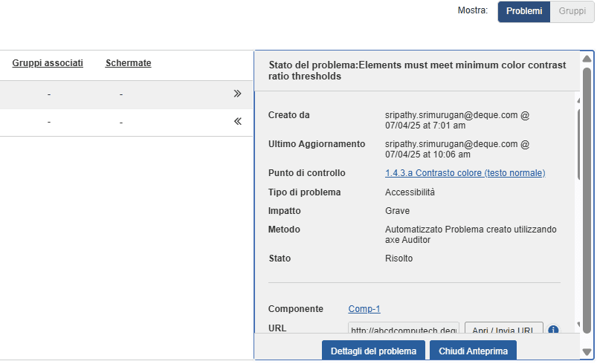The image size is (597, 364).
Task: Switch Mostra view to Problemi
Action: 524,12
